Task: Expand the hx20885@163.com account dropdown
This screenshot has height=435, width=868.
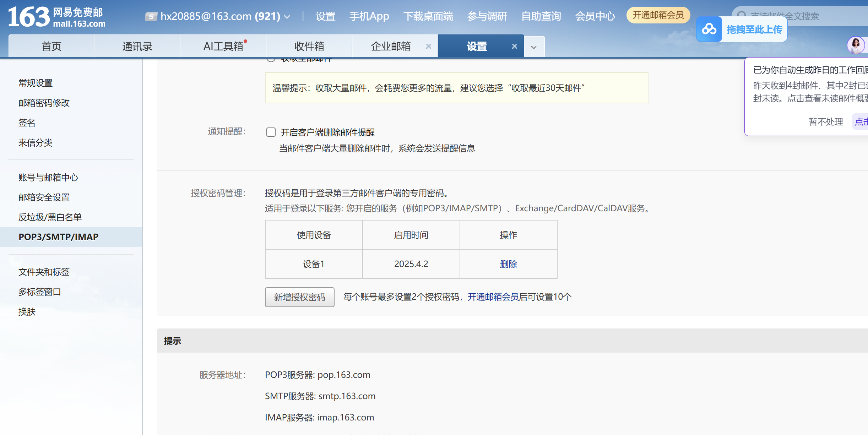Action: [287, 17]
